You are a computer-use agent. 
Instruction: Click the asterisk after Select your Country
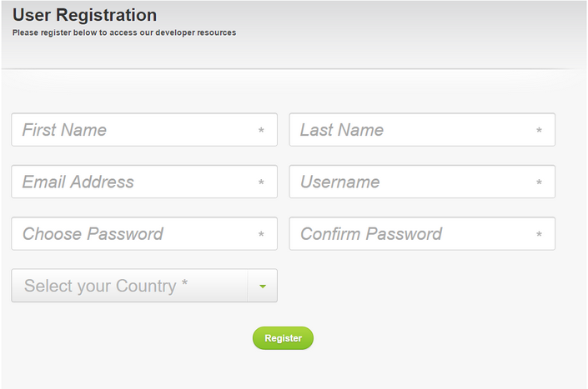coord(184,282)
